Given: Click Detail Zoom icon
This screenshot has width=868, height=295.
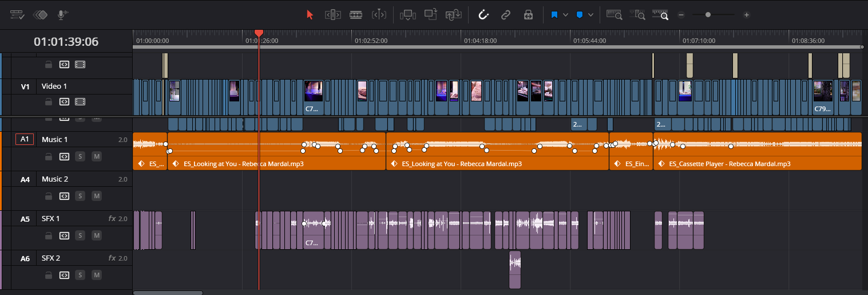Looking at the screenshot, I should (x=637, y=15).
